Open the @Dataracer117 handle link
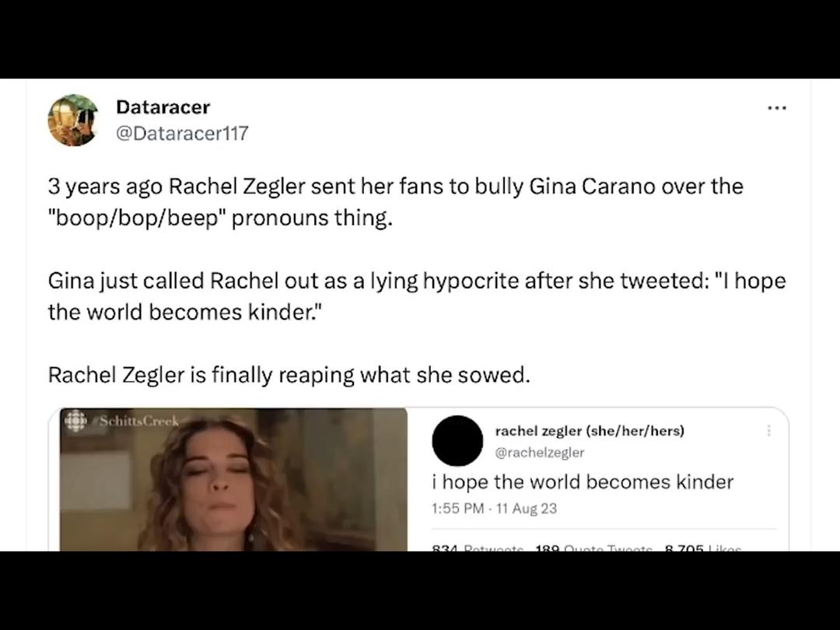Image resolution: width=840 pixels, height=630 pixels. click(182, 133)
